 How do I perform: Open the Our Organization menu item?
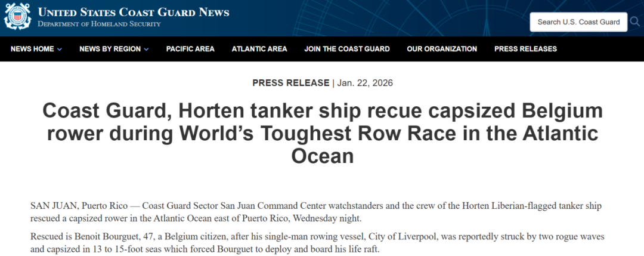pyautogui.click(x=442, y=49)
